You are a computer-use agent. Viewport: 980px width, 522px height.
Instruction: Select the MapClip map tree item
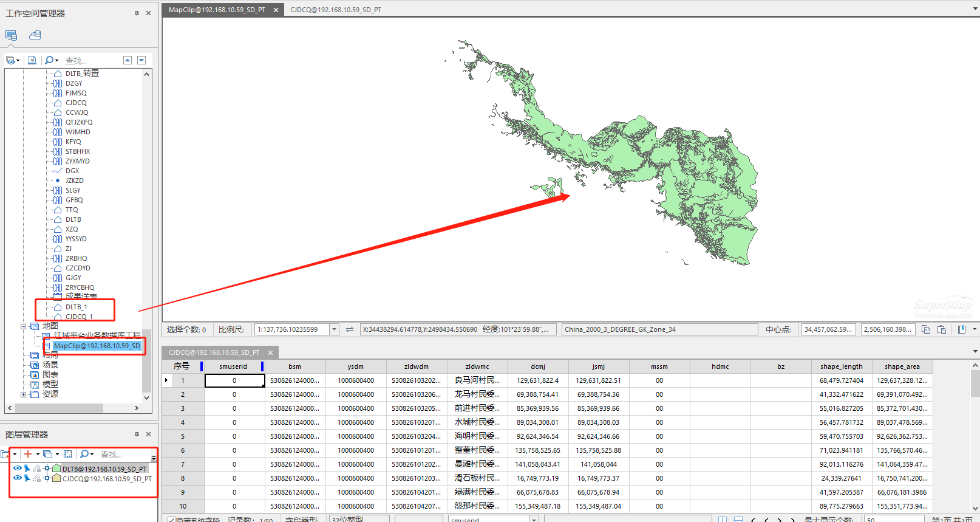(x=97, y=346)
